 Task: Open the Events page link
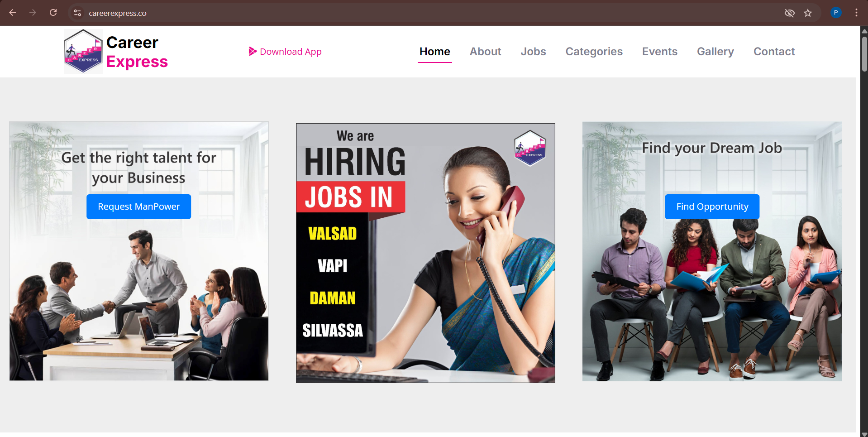click(x=659, y=52)
